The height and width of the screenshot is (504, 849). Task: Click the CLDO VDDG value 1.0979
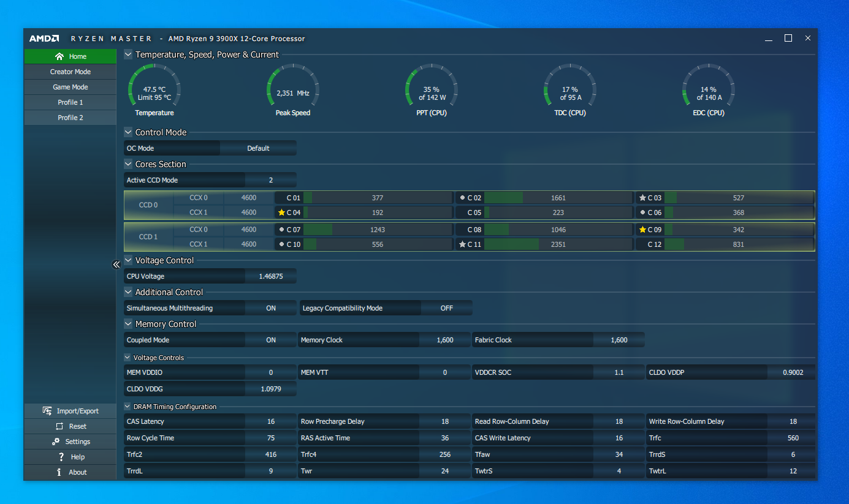coord(271,388)
